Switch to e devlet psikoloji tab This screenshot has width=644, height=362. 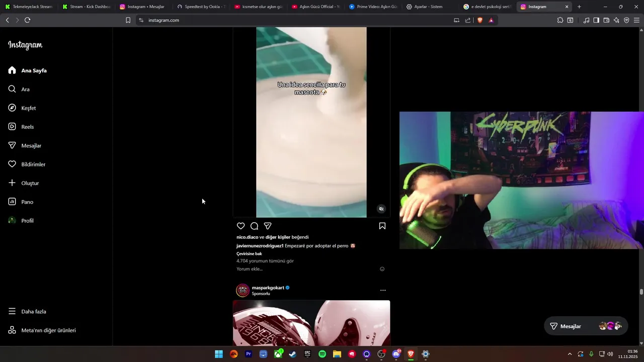click(x=488, y=7)
